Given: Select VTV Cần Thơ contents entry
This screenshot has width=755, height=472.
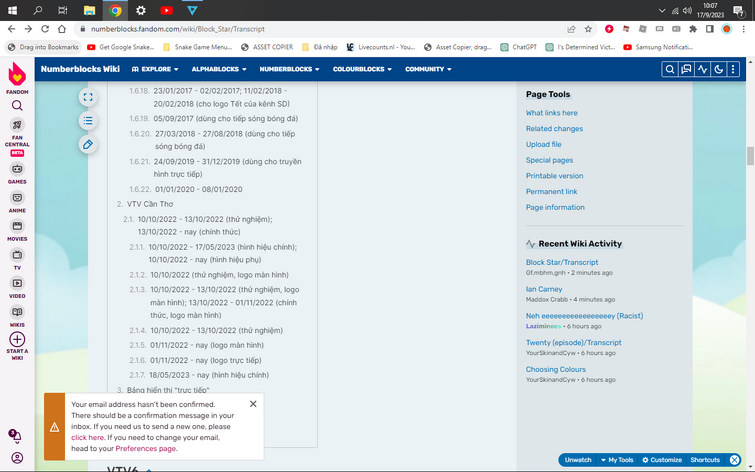Looking at the screenshot, I should (150, 204).
